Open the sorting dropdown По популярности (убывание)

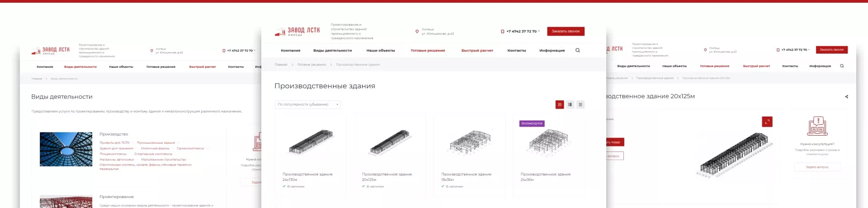308,104
